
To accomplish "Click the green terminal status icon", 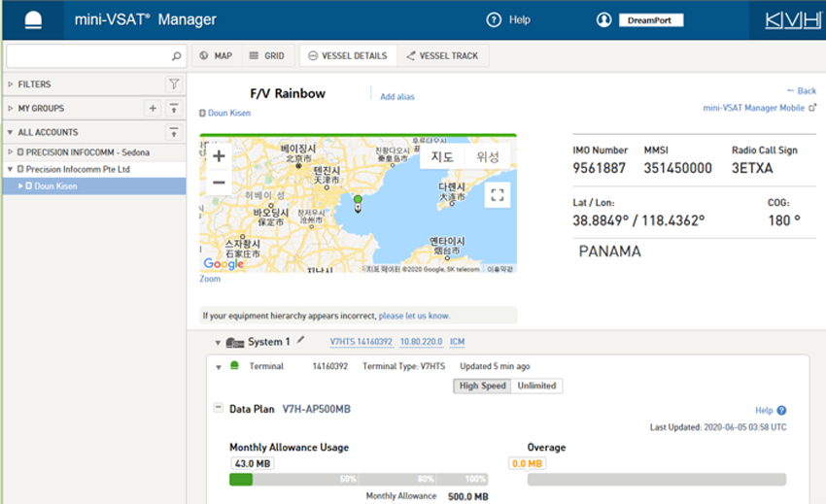I will [x=234, y=365].
